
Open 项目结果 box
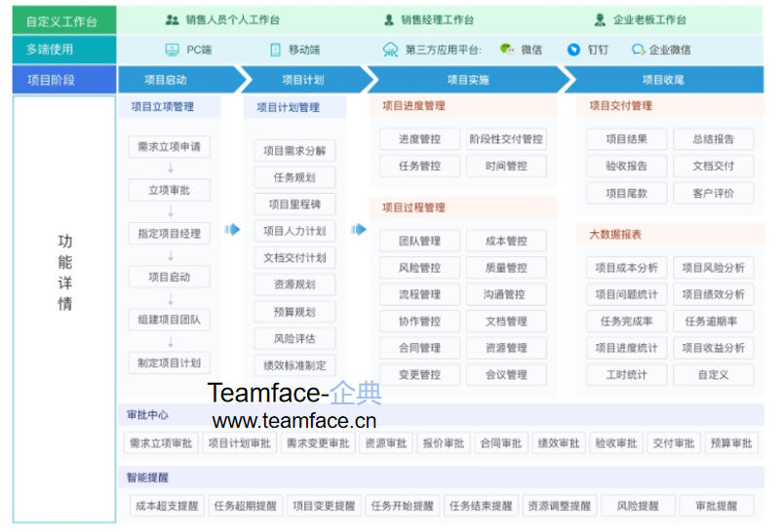click(x=627, y=139)
